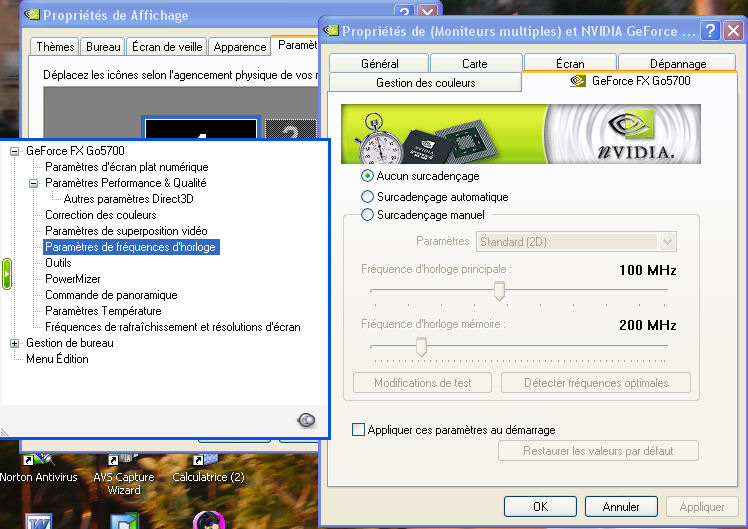The height and width of the screenshot is (529, 748).
Task: Open Bureau tab in Propriétés de Affichage
Action: coord(103,47)
